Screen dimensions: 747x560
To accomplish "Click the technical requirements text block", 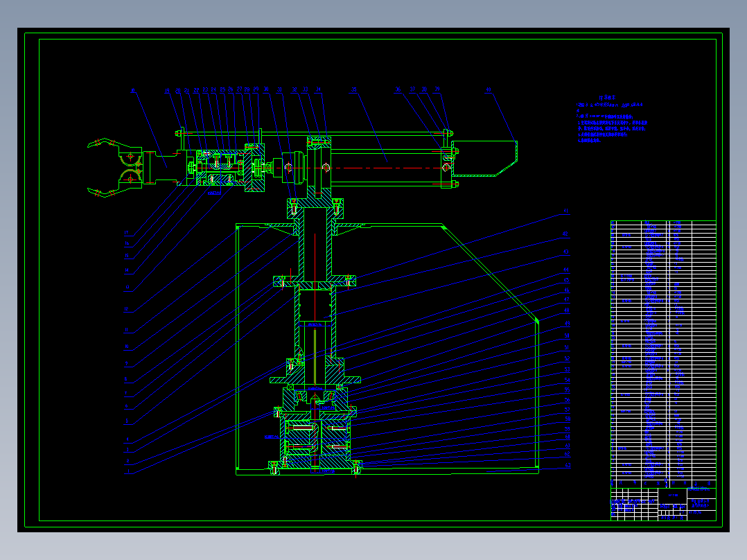I will (x=612, y=119).
